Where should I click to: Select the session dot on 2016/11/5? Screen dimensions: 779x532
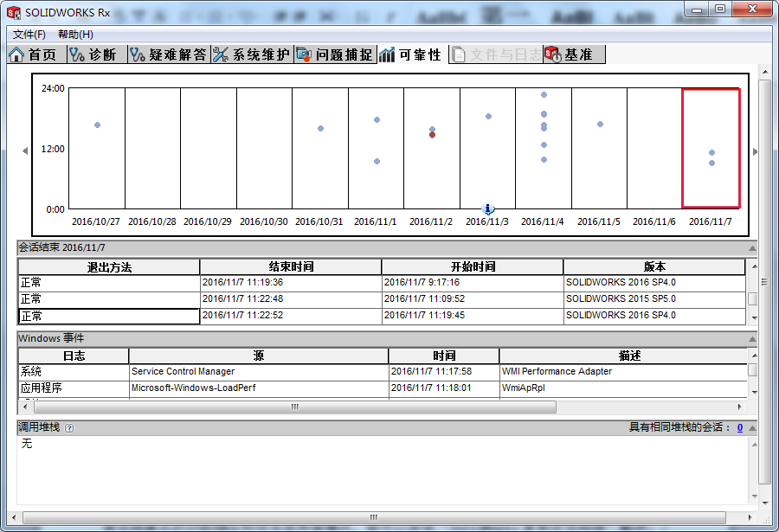[x=600, y=125]
